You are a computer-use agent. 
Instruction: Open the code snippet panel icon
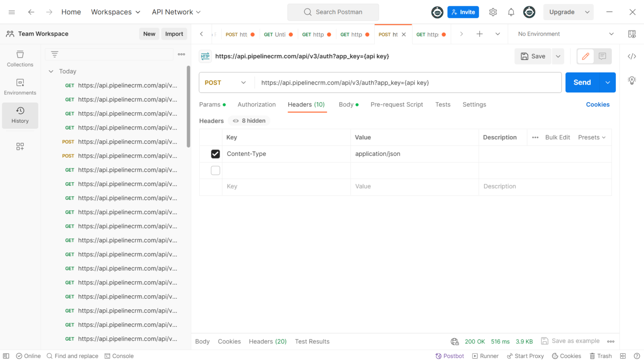point(631,56)
